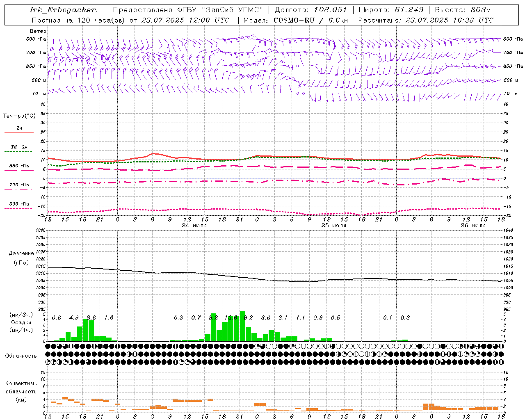This screenshot has height=420, width=525.
Task: Click the 3-hour precipitation value 0.7
Action: [196, 317]
